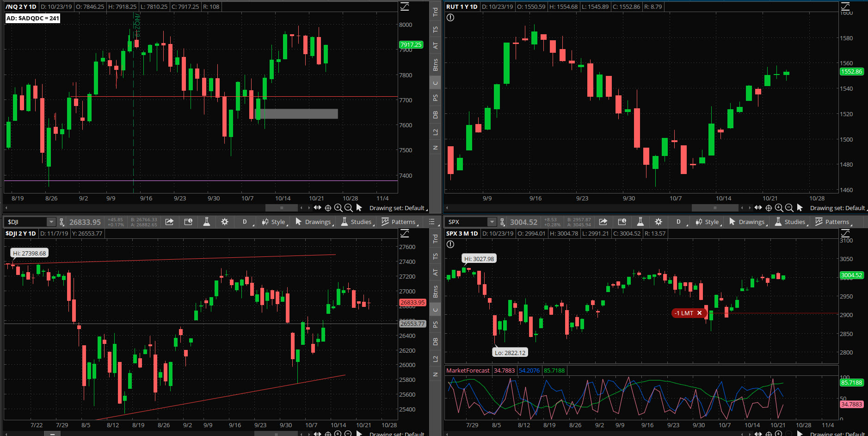The image size is (868, 436).
Task: Click the flask Edit studies icon in $DJI toolbar
Action: click(207, 222)
